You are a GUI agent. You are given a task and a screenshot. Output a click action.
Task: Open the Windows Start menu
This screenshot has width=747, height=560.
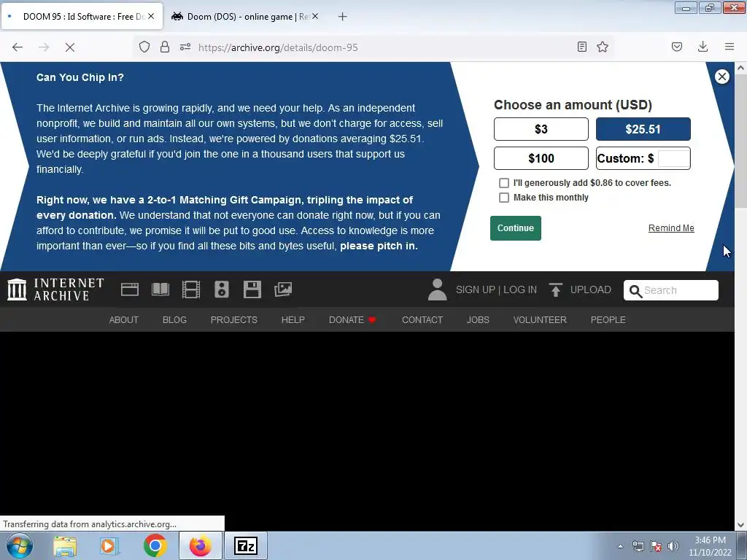(19, 545)
